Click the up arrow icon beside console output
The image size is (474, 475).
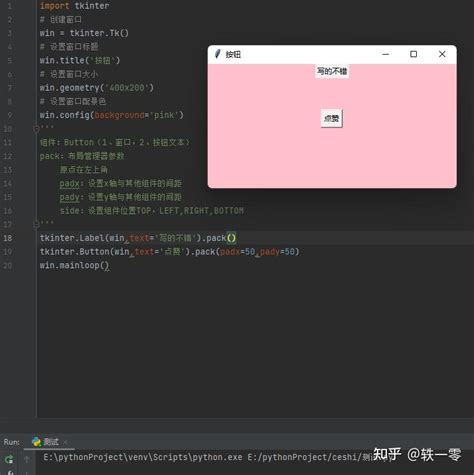(27, 459)
